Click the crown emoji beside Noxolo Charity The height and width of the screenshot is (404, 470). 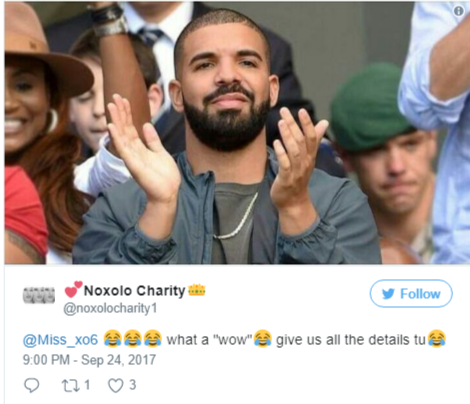197,290
